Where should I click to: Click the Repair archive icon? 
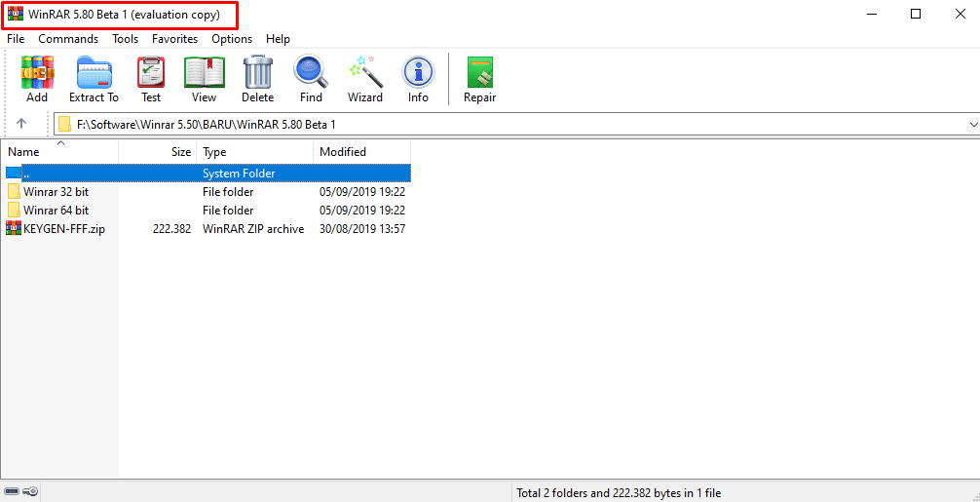tap(480, 72)
